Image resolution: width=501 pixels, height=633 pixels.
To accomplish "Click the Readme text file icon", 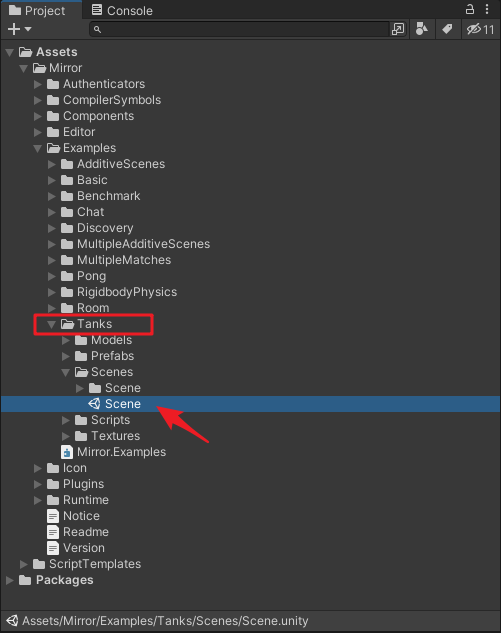I will coord(53,532).
